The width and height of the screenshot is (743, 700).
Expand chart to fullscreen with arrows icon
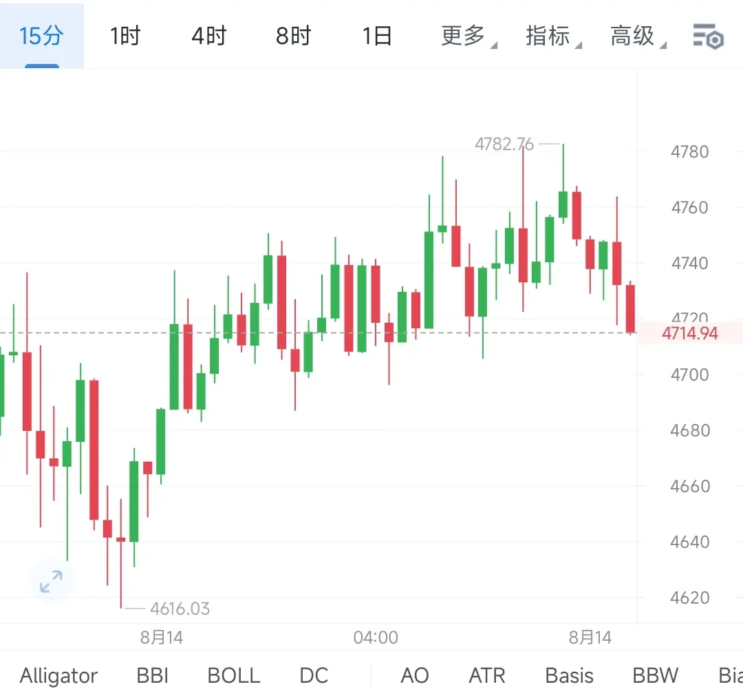(x=51, y=581)
